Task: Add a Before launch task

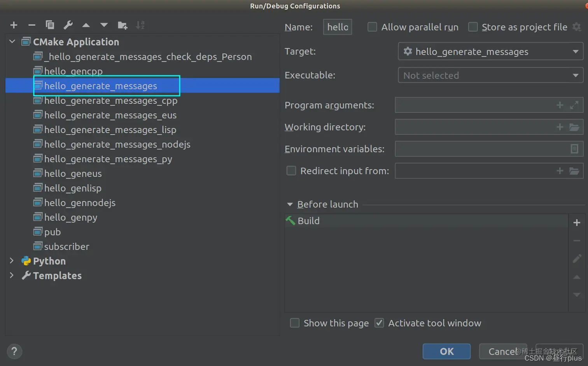Action: pyautogui.click(x=577, y=223)
